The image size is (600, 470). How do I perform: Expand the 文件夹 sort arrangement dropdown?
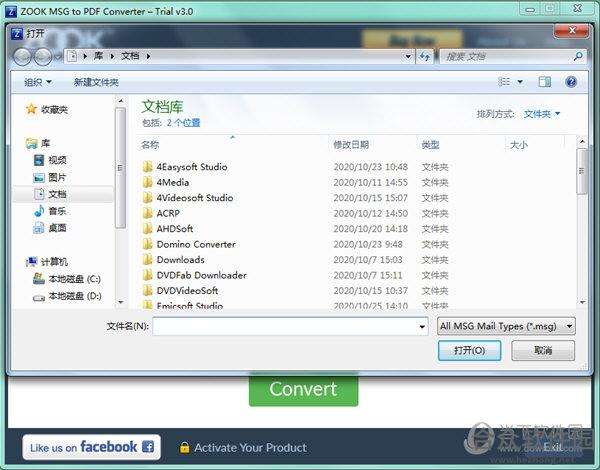coord(542,114)
